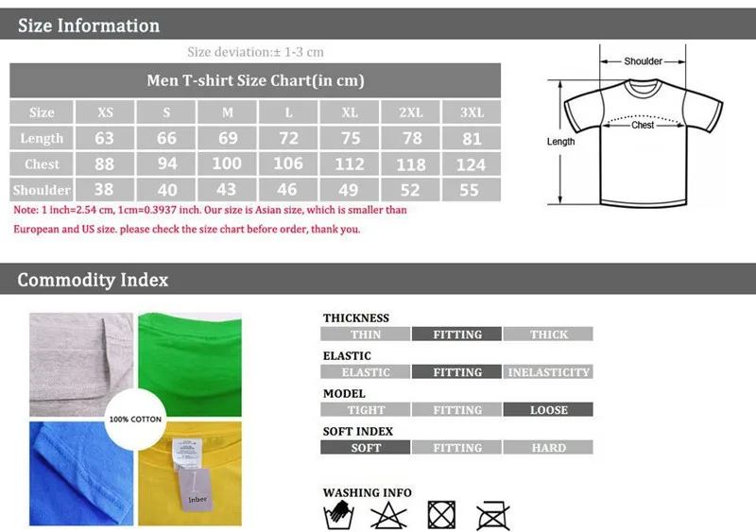Select the HARD soft index option
756x532 pixels.
point(548,447)
